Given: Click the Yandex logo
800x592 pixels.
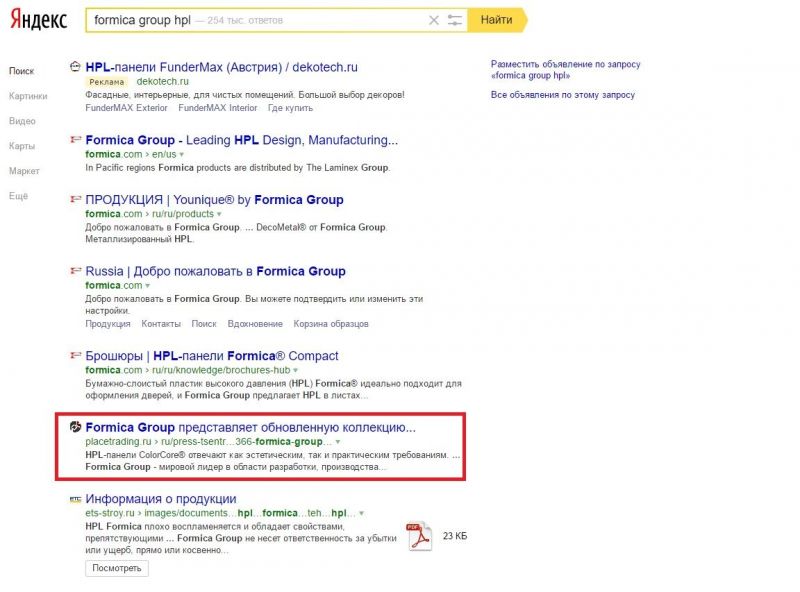Looking at the screenshot, I should (39, 20).
